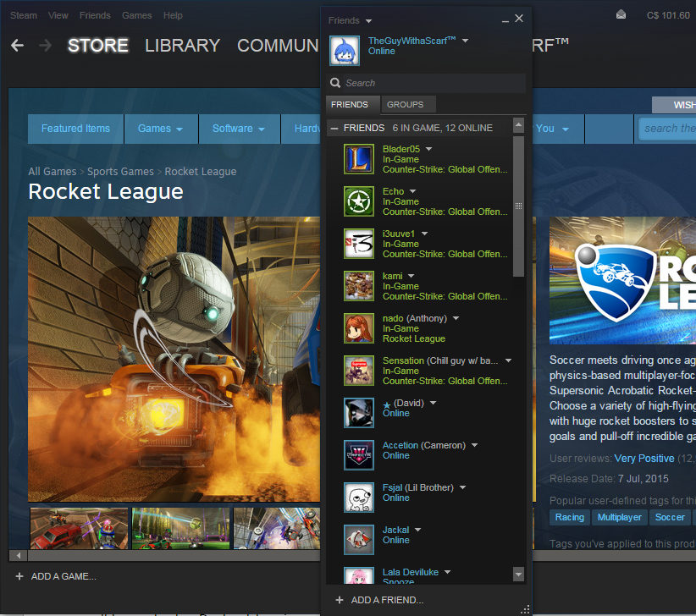Open kami's avatar
Screen dimensions: 696x616
coord(359,286)
